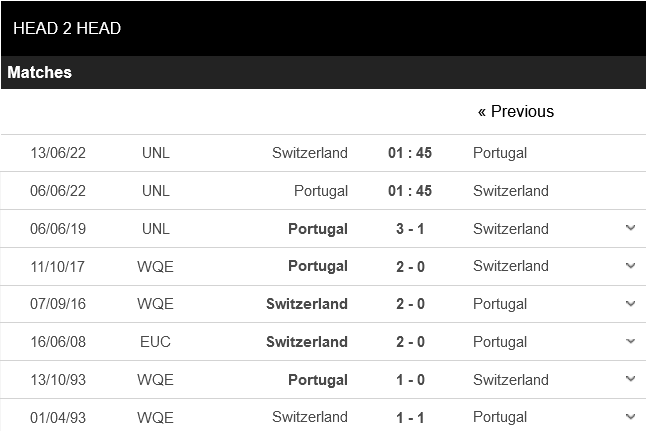Viewport: 646px width, 431px height.
Task: Select away team Switzerland on 11/10/17 row
Action: click(510, 266)
